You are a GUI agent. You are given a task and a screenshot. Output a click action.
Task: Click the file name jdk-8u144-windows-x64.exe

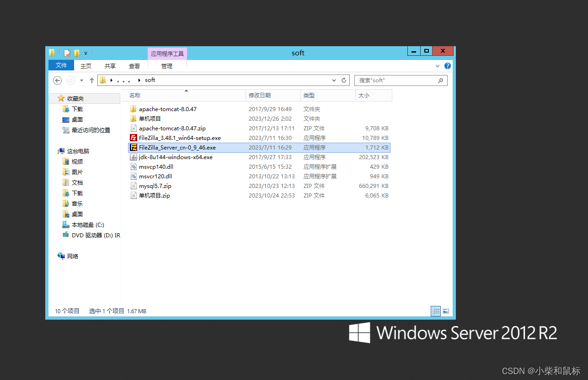pyautogui.click(x=176, y=157)
